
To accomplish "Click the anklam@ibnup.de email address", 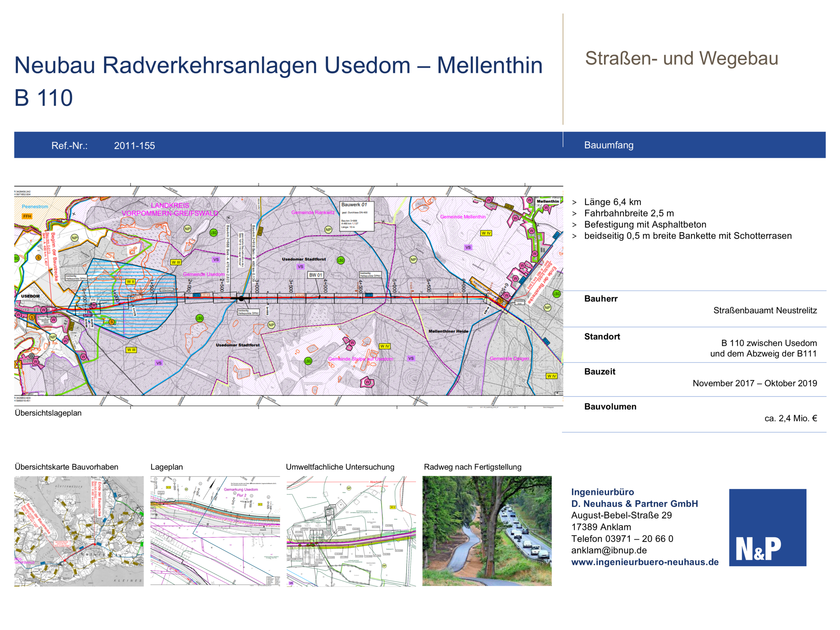I will pyautogui.click(x=608, y=550).
